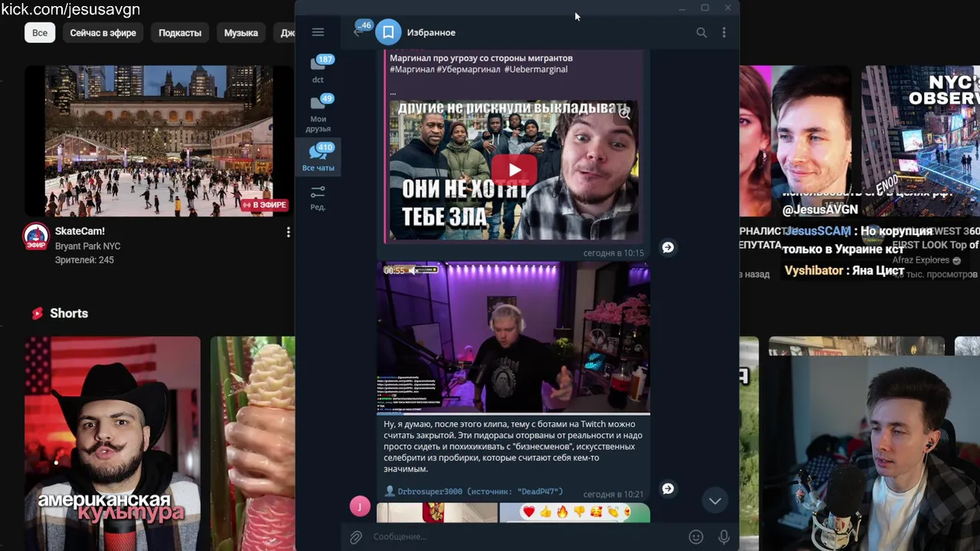Open the Telegram hamburger menu

click(x=318, y=32)
